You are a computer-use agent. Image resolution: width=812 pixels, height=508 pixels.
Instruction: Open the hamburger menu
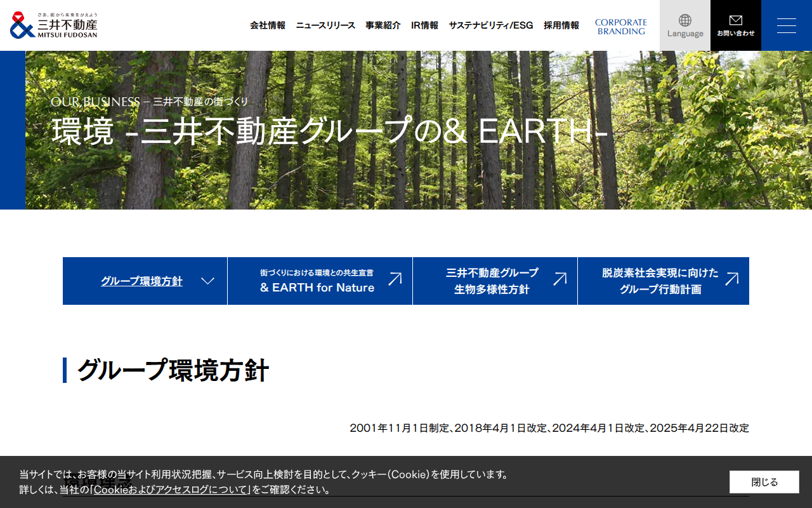point(787,25)
